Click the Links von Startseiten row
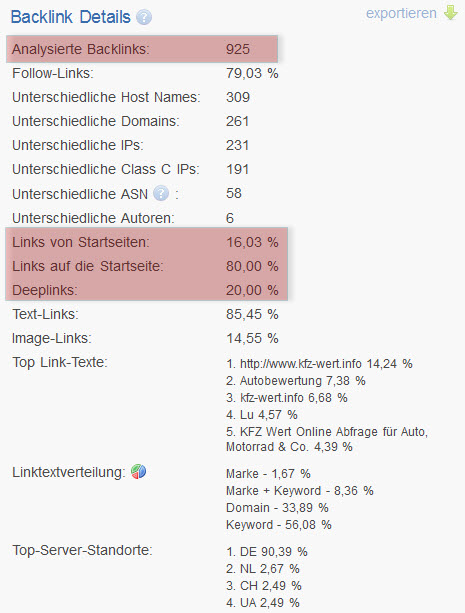 [x=146, y=242]
